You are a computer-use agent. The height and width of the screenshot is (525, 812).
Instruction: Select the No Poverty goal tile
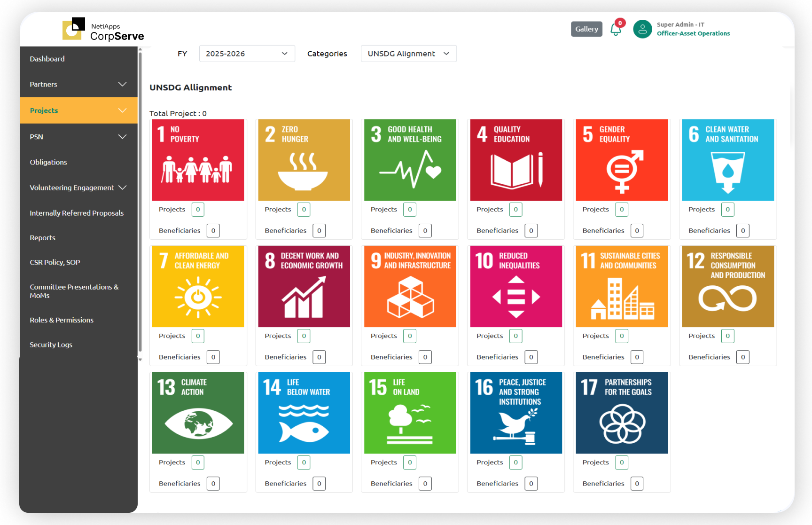[x=198, y=160]
